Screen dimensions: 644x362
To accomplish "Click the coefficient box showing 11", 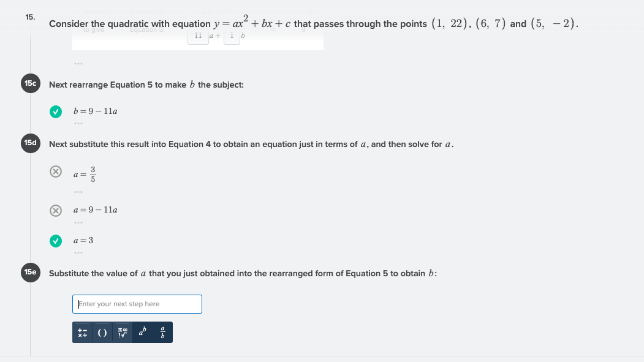I will 198,35.
